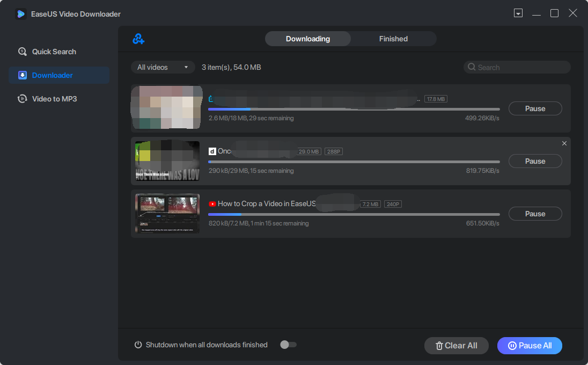Click the Video to MP3 icon
The height and width of the screenshot is (365, 588).
[23, 99]
